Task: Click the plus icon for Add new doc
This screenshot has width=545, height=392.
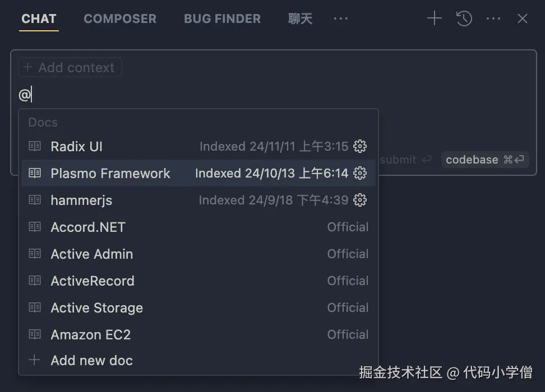Action: [35, 360]
